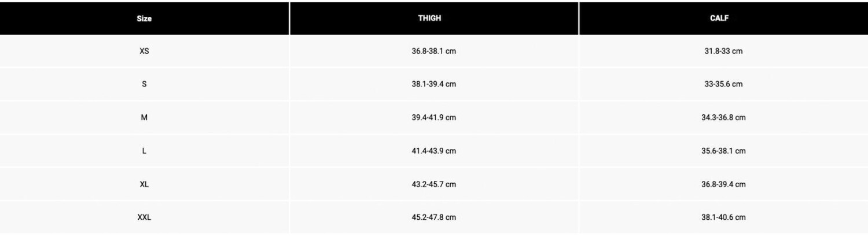The height and width of the screenshot is (236, 868).
Task: Click calf value 33-35.6 cm
Action: pos(723,84)
